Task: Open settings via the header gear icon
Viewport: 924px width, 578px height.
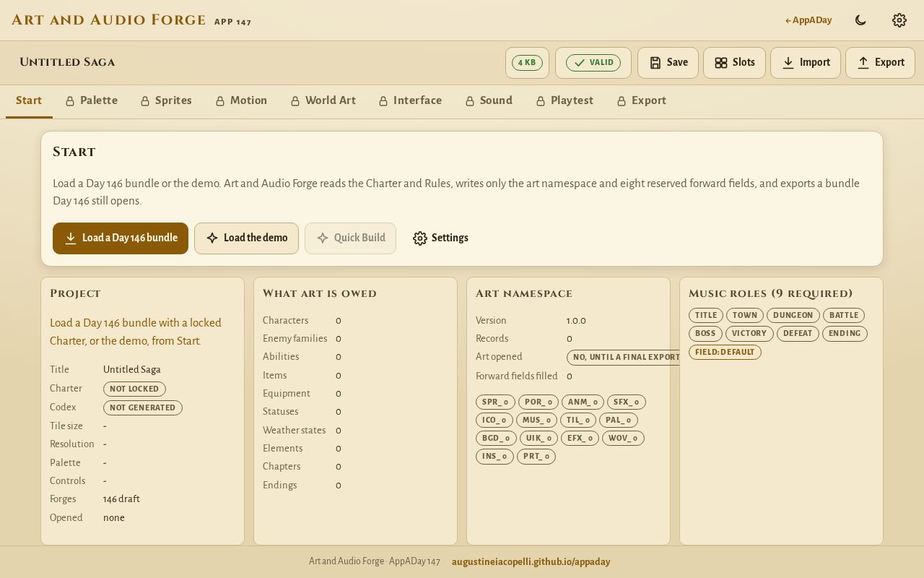Action: click(899, 20)
